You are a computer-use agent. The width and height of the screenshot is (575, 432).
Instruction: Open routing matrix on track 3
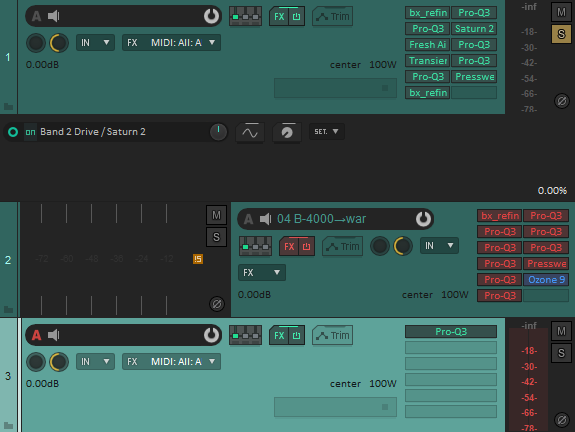point(245,336)
